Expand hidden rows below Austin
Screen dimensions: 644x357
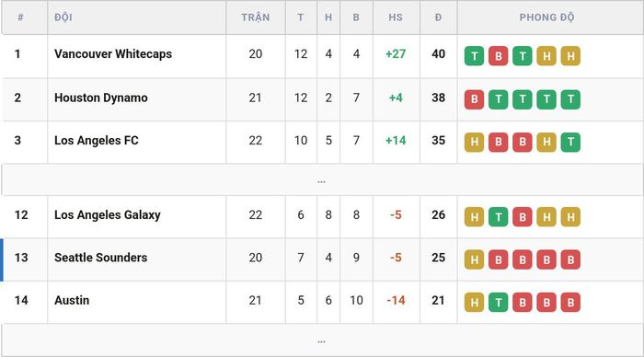(322, 340)
